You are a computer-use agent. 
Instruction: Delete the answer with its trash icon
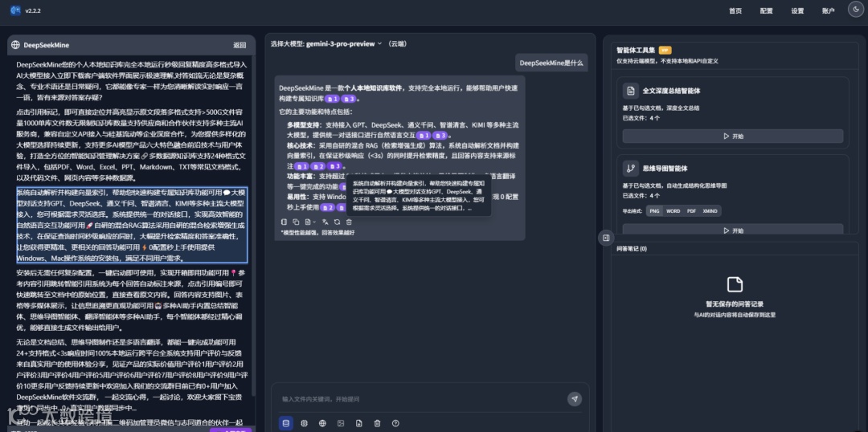349,222
